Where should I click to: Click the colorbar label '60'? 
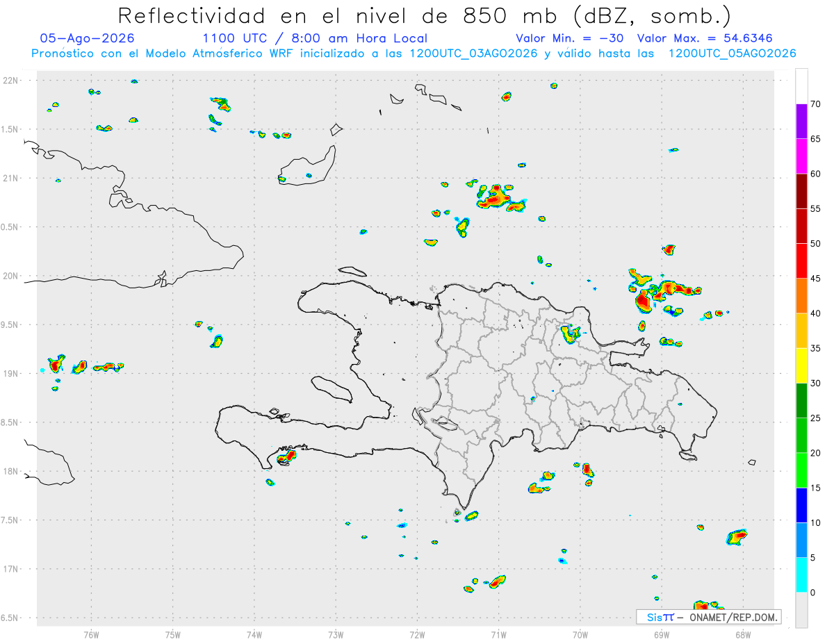816,174
